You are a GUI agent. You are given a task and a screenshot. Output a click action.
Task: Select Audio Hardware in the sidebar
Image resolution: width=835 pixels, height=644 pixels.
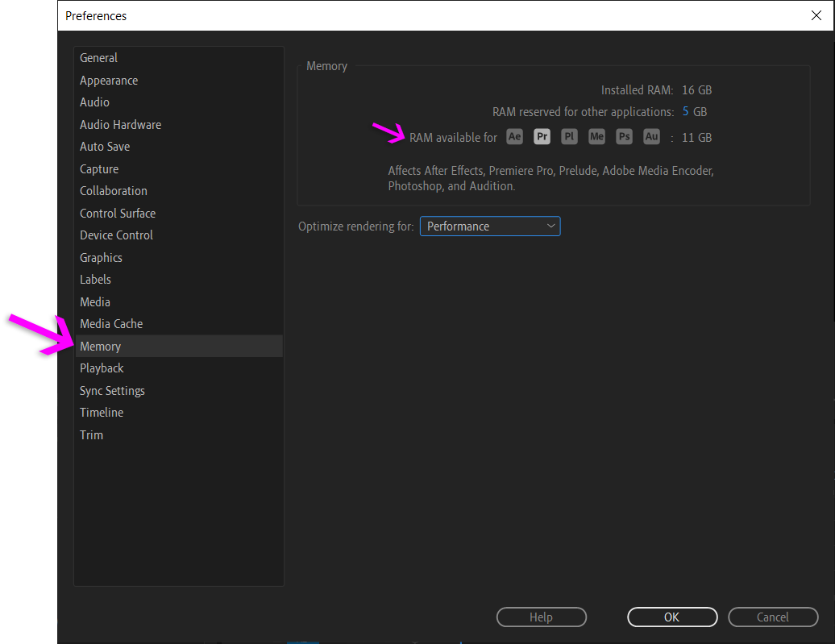[x=120, y=124]
